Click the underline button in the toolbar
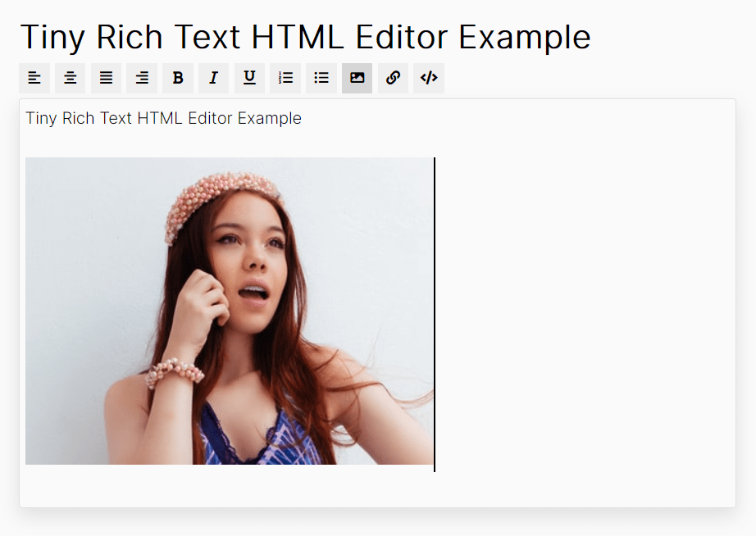Screen dimensions: 756x536 (x=249, y=78)
